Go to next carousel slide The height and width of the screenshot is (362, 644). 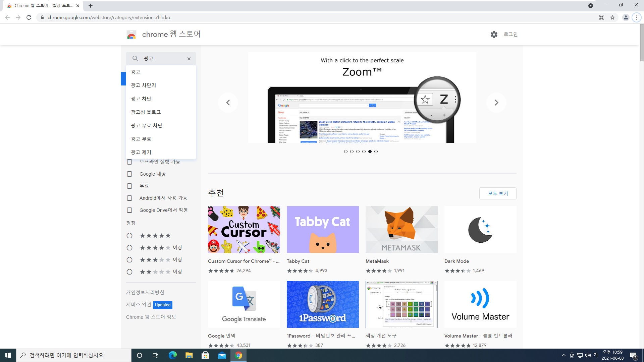pos(496,103)
